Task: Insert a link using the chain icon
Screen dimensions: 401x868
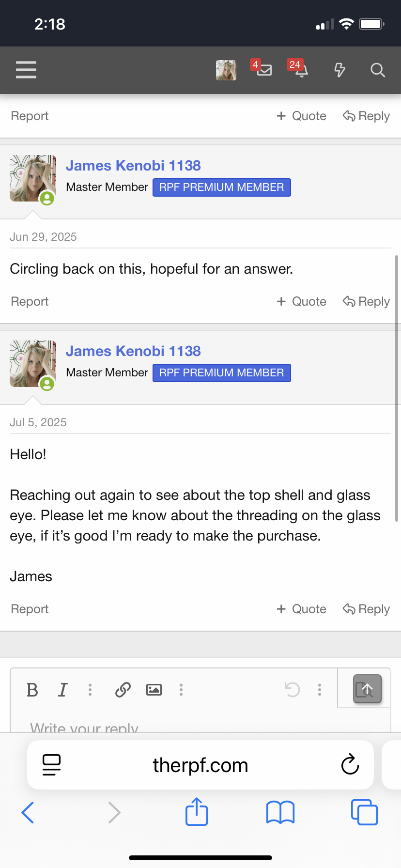Action: tap(123, 690)
